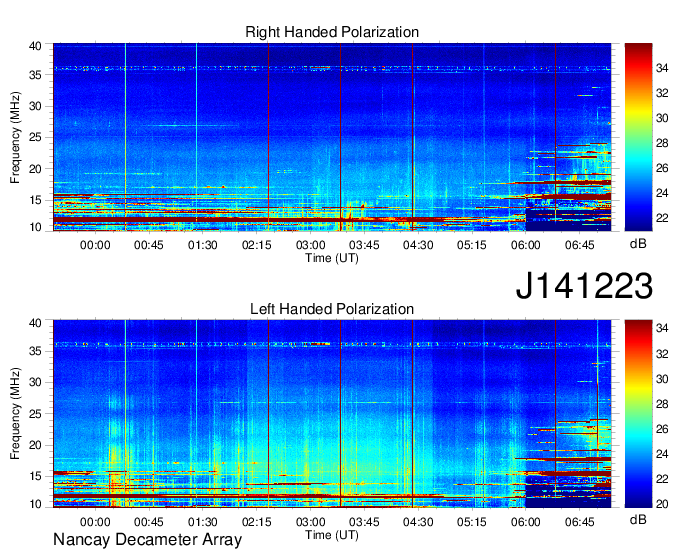The image size is (680, 552).
Task: Click "34" value on the lower dB colorbar
Action: click(662, 328)
